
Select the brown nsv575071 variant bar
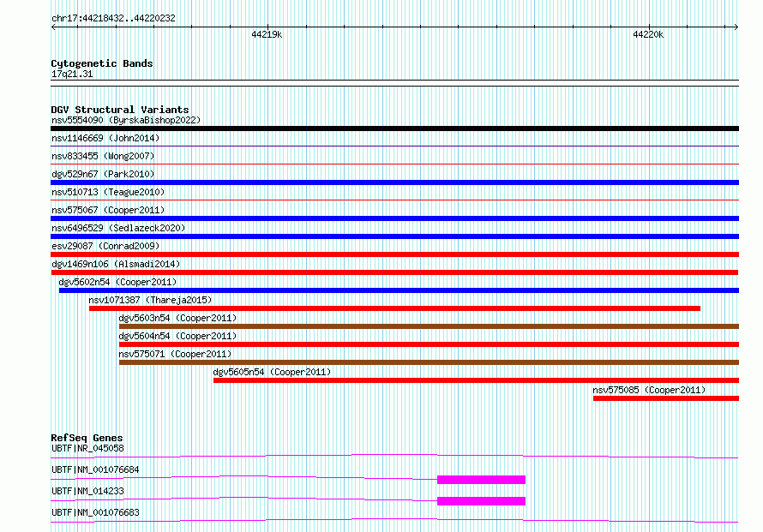pos(430,362)
